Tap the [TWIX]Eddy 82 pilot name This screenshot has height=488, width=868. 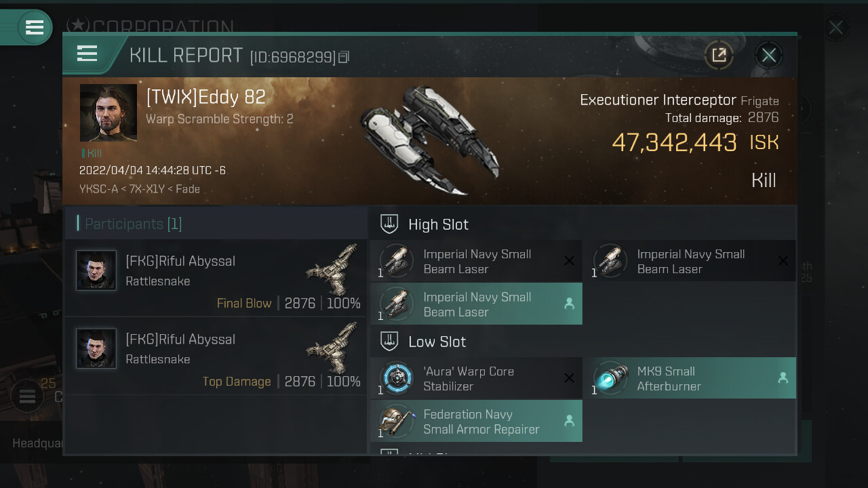205,98
